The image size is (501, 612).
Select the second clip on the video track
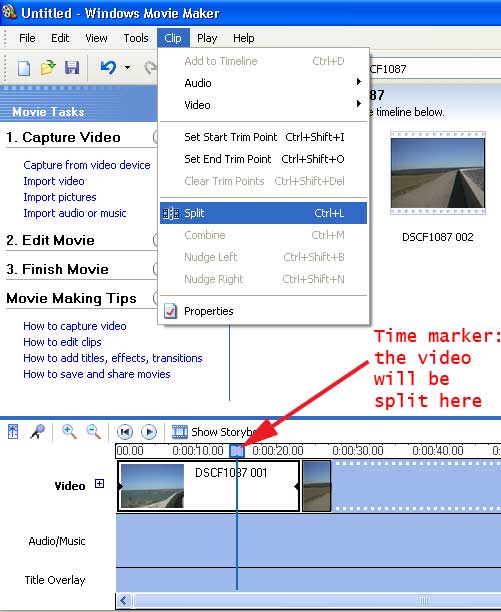pyautogui.click(x=317, y=486)
